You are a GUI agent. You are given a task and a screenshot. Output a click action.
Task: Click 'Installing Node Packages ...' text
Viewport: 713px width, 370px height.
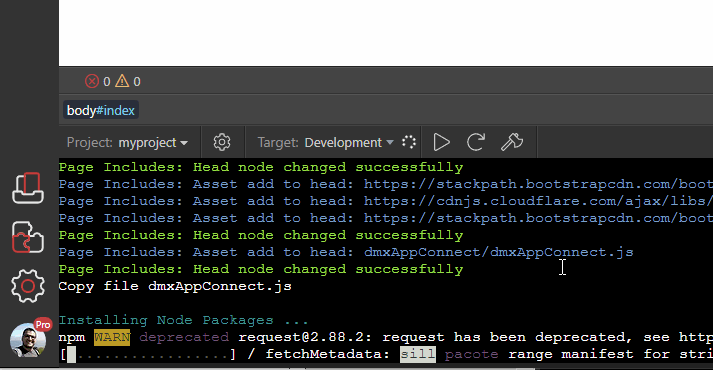[184, 320]
